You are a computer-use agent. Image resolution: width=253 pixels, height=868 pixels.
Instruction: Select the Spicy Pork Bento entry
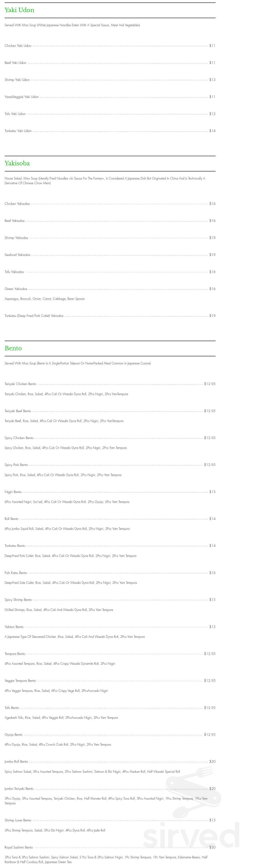(16, 465)
